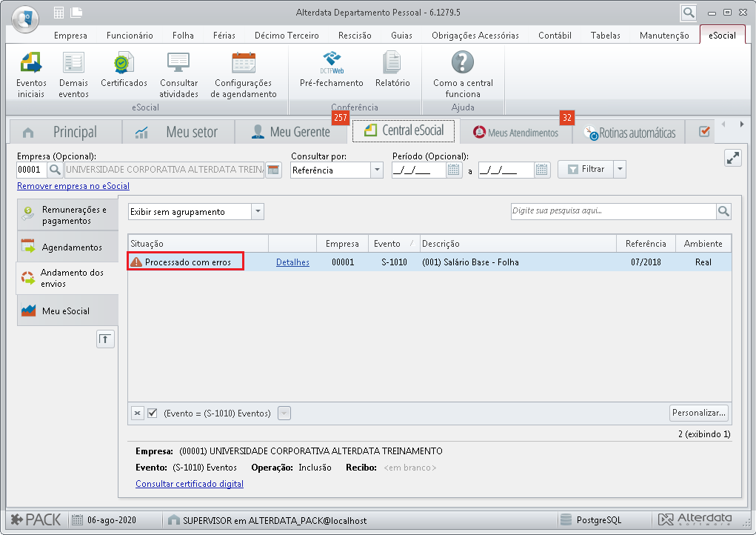This screenshot has width=756, height=535.
Task: Switch to the Principal tab
Action: tap(65, 132)
